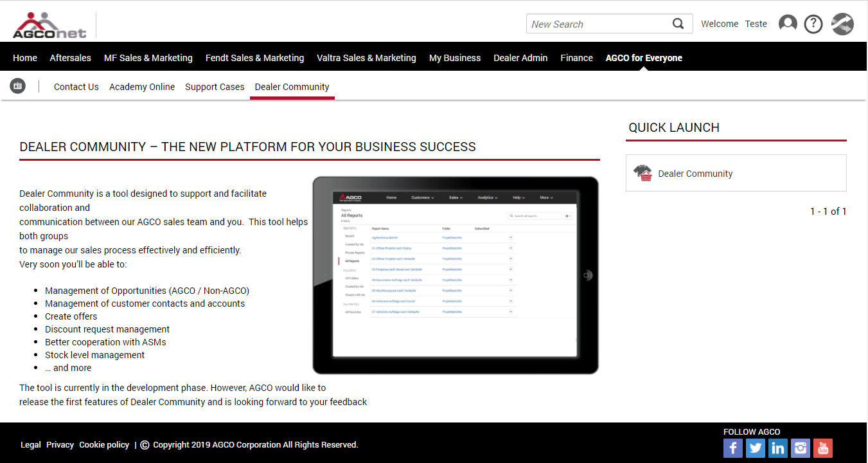Select the Dealer Community tab
The height and width of the screenshot is (463, 868).
coord(292,87)
